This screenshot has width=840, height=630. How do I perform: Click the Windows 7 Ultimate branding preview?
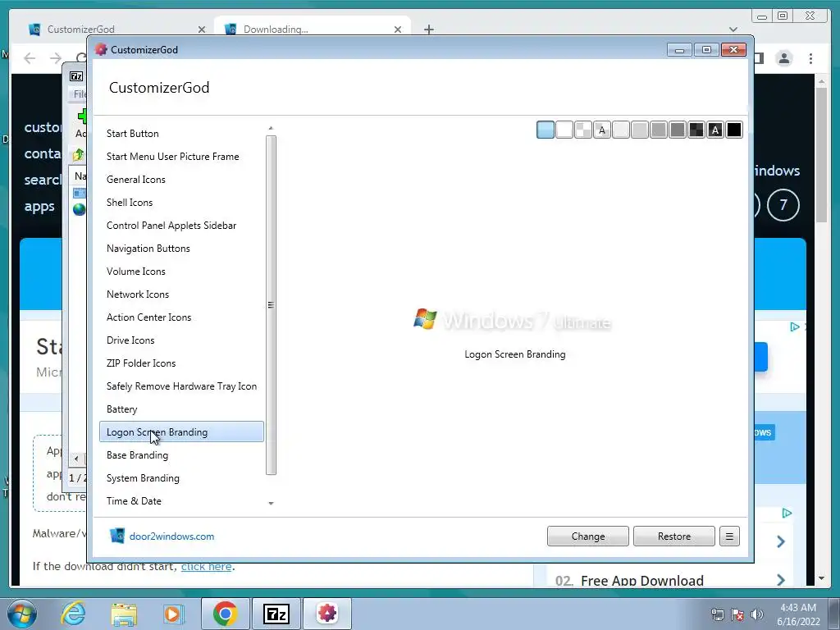[512, 321]
